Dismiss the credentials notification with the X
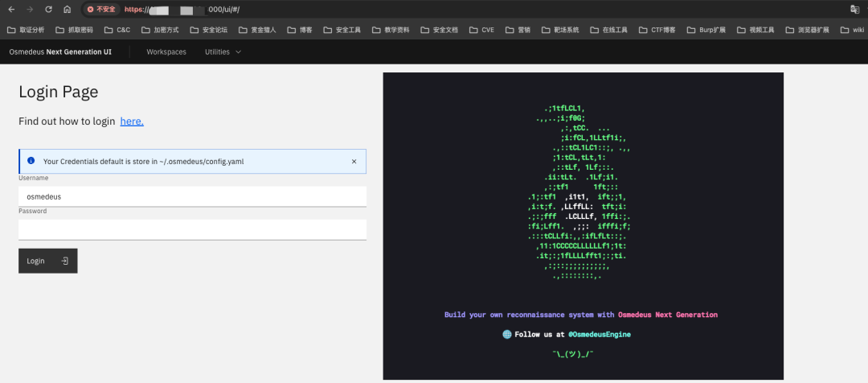 pyautogui.click(x=354, y=161)
